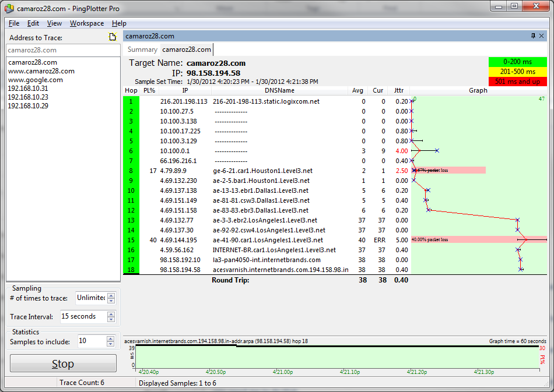Click the 4:20.50p marker on timeline graph
This screenshot has width=554, height=392.
(x=216, y=372)
